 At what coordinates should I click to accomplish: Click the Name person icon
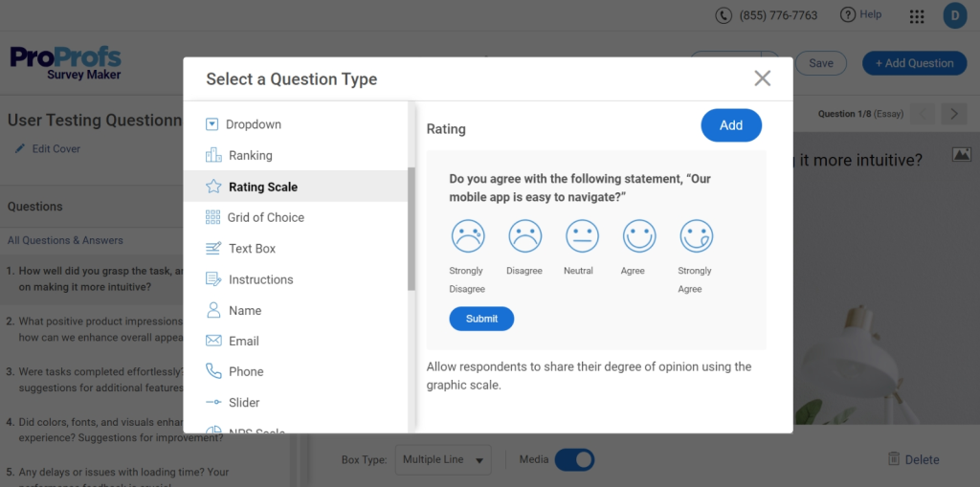[x=213, y=310]
